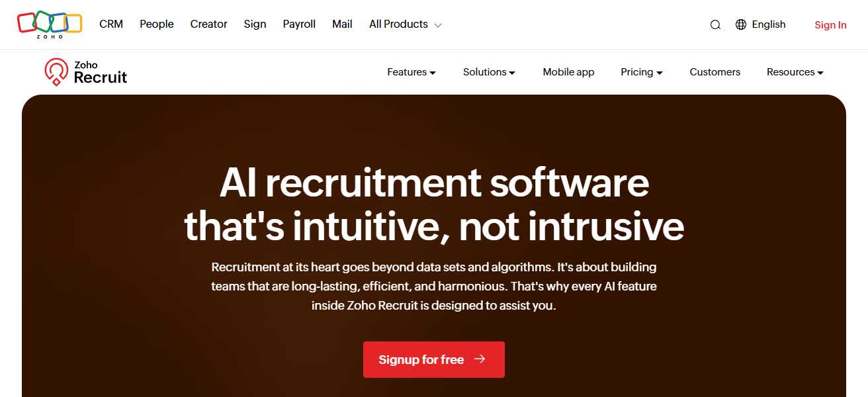The width and height of the screenshot is (868, 397).
Task: Open Payroll product link
Action: [x=299, y=24]
